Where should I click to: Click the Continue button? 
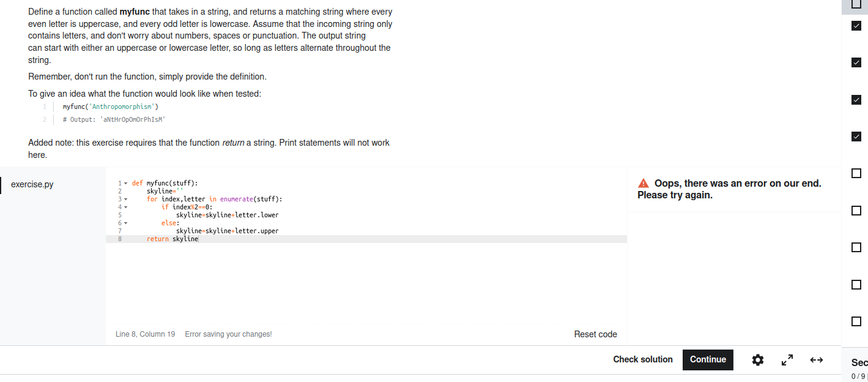click(708, 359)
